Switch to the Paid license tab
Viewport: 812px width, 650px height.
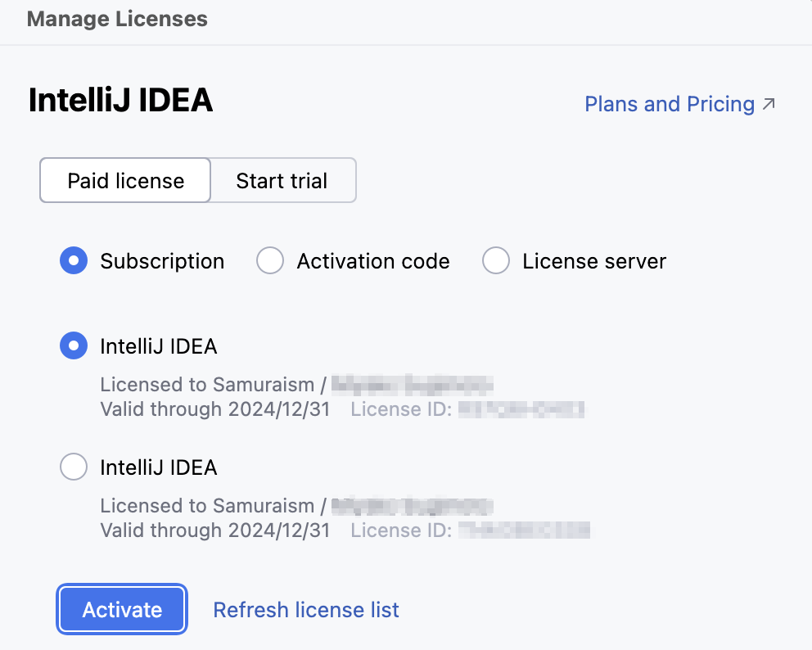tap(125, 181)
